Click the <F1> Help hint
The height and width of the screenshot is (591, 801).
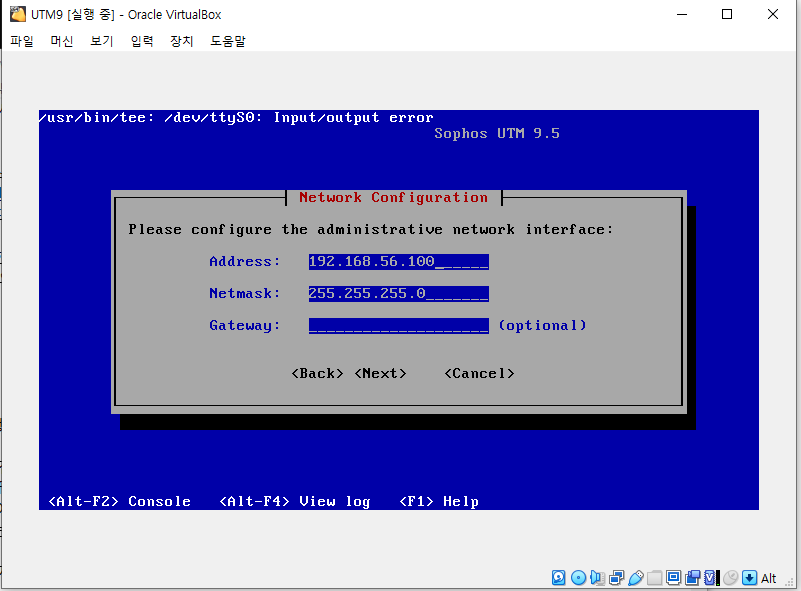pyautogui.click(x=439, y=502)
